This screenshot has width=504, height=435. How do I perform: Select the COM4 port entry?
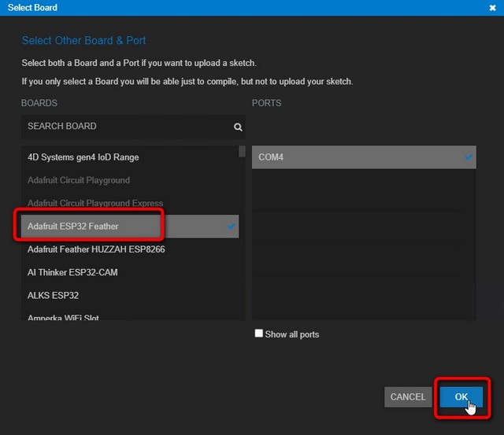coord(364,157)
